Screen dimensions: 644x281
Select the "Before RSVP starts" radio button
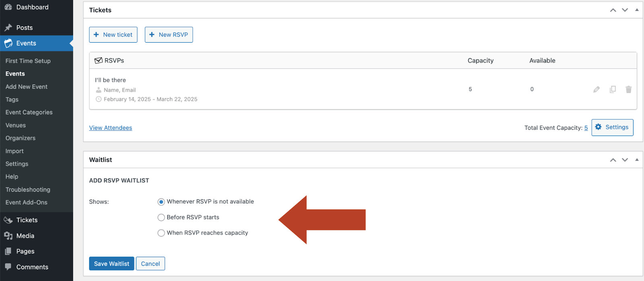click(161, 217)
